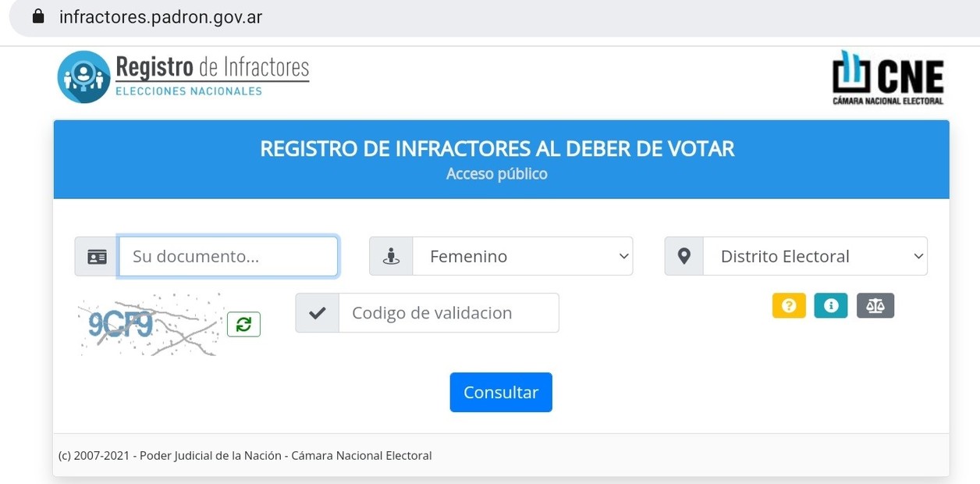Expand the Distrito Electoral dropdown
The image size is (980, 484).
(815, 257)
